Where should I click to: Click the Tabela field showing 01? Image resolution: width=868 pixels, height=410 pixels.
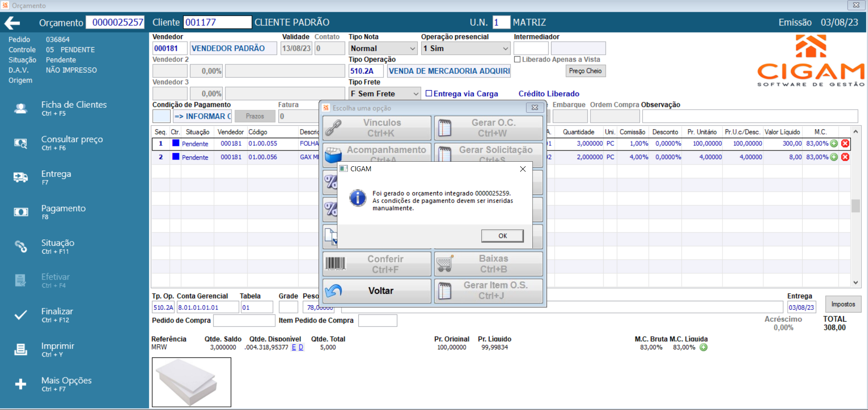coord(257,307)
